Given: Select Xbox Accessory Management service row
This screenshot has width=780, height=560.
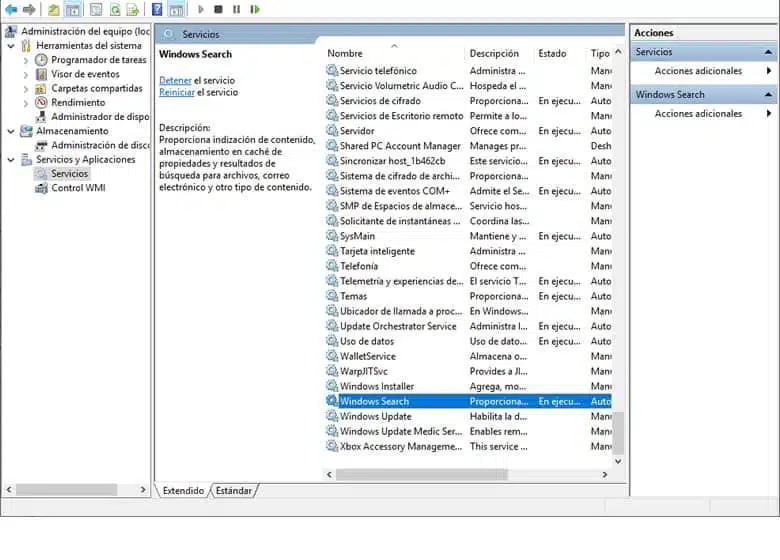Looking at the screenshot, I should 468,447.
